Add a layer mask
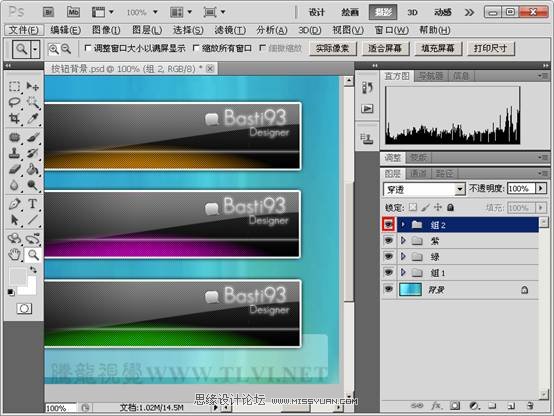Image resolution: width=554 pixels, height=416 pixels. [455, 406]
